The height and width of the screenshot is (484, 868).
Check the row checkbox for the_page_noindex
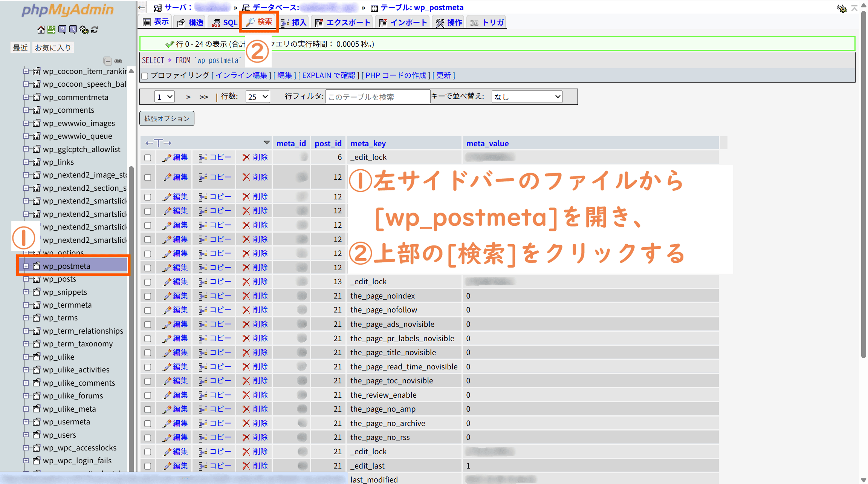tap(148, 296)
